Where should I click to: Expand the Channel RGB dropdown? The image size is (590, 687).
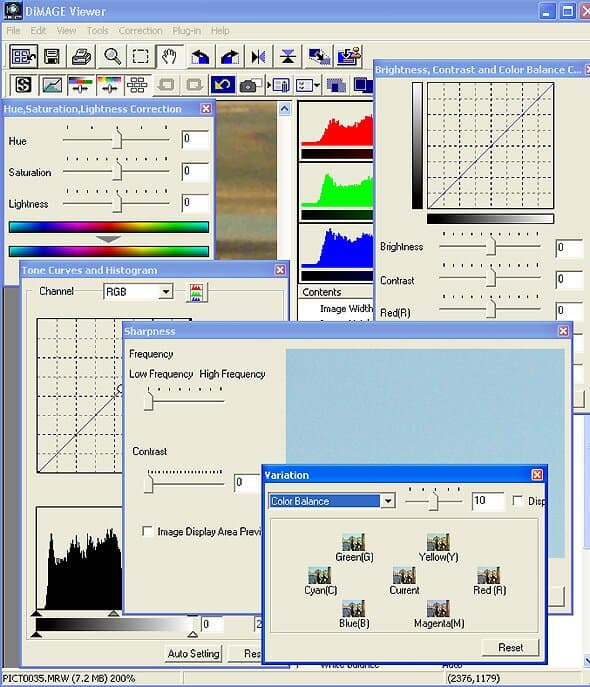[166, 292]
